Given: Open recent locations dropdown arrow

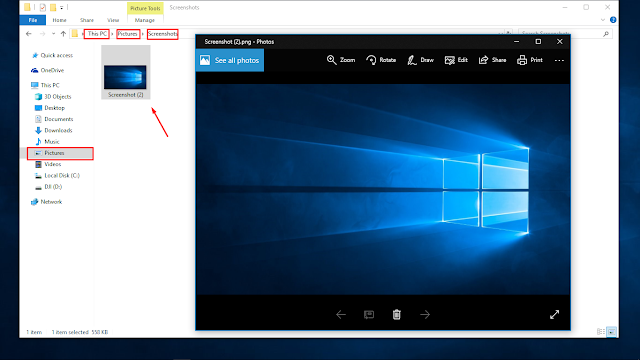Looking at the screenshot, I should [53, 34].
